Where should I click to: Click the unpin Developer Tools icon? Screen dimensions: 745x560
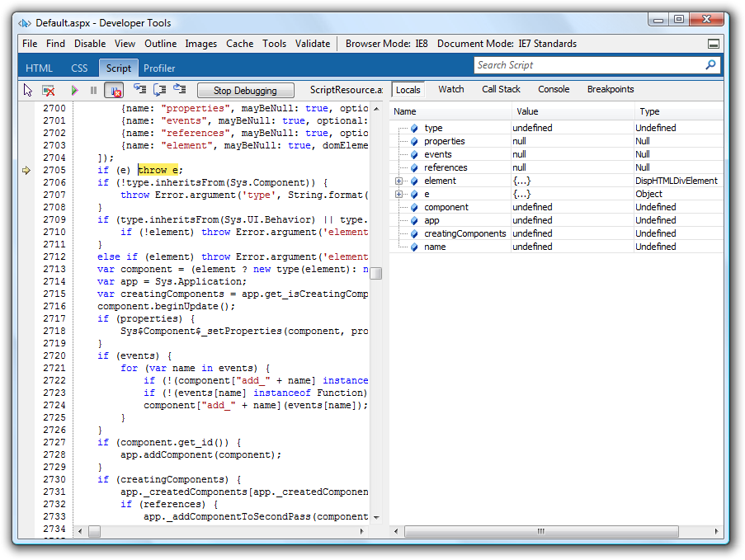pos(714,44)
